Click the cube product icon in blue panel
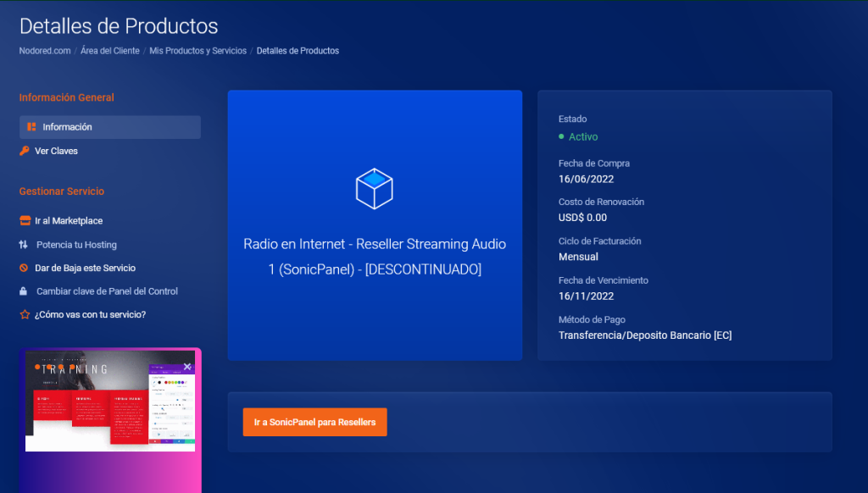Image resolution: width=868 pixels, height=493 pixels. coord(374,189)
